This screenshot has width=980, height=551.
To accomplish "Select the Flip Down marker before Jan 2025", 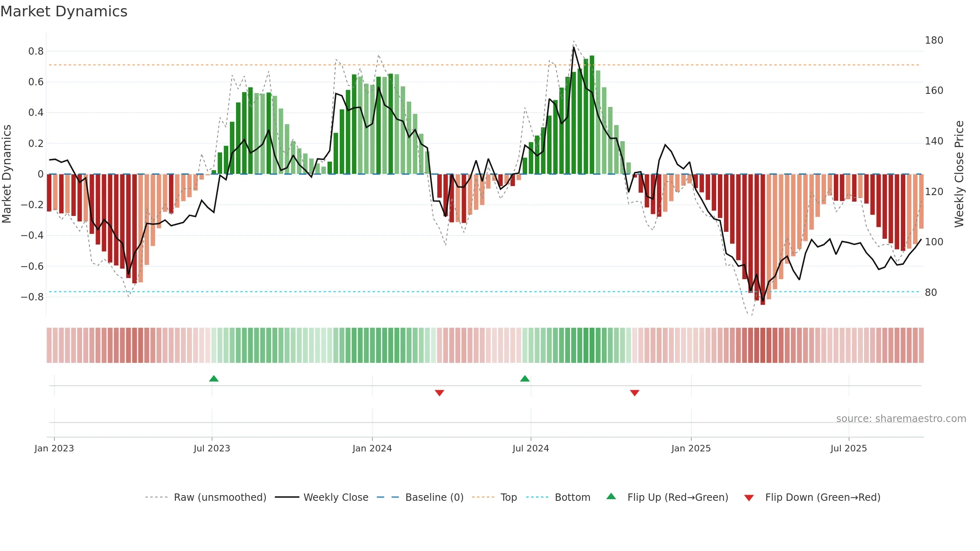I will [635, 393].
